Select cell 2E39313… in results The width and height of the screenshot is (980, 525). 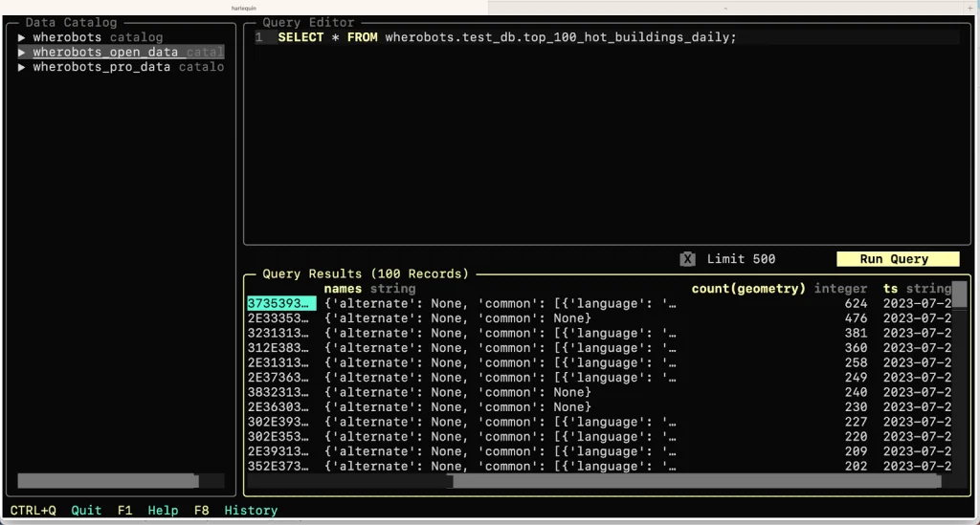pos(278,451)
